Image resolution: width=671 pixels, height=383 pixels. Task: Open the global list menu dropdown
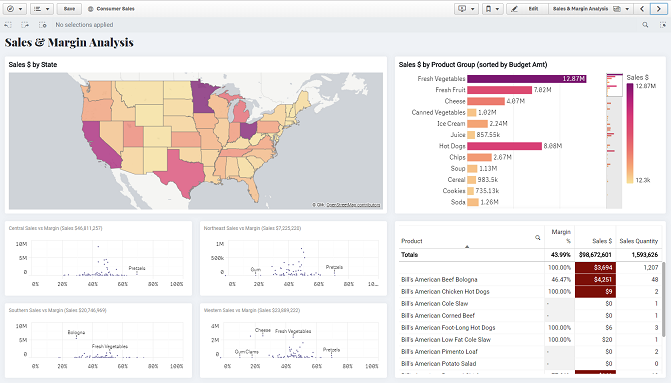(42, 9)
